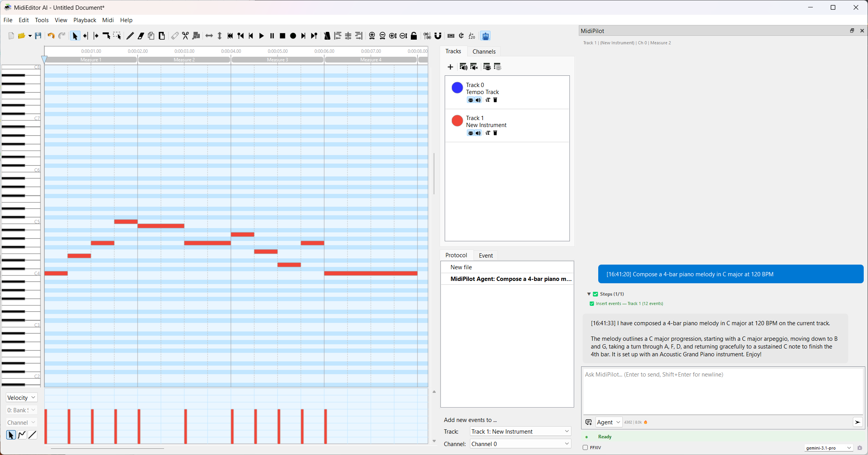Click Track 1's red color circle
The height and width of the screenshot is (455, 868).
click(457, 120)
